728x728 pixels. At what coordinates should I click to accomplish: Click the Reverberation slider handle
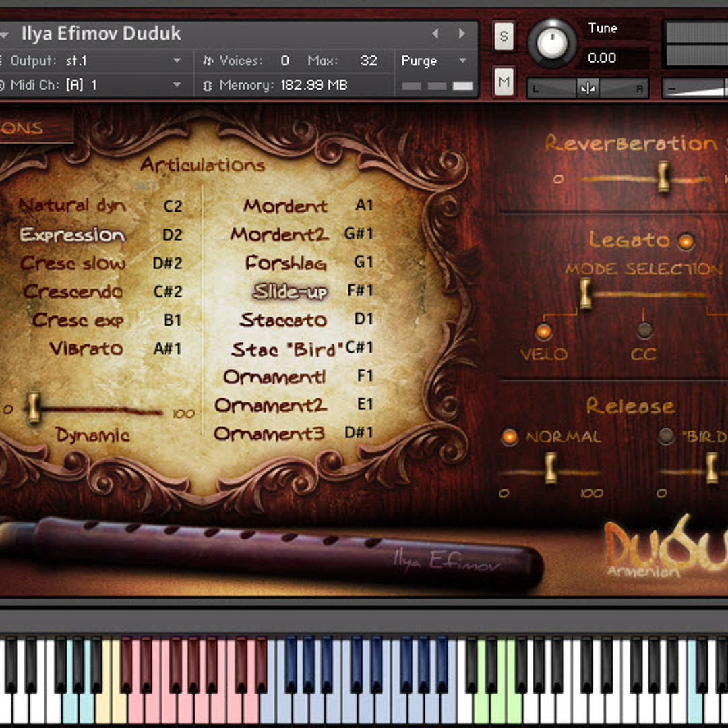pyautogui.click(x=663, y=177)
